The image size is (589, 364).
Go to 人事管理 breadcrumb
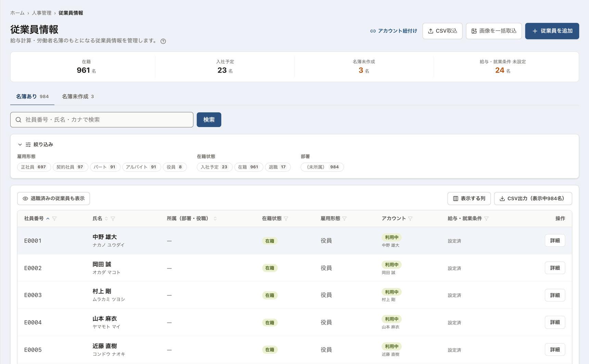[x=41, y=13]
